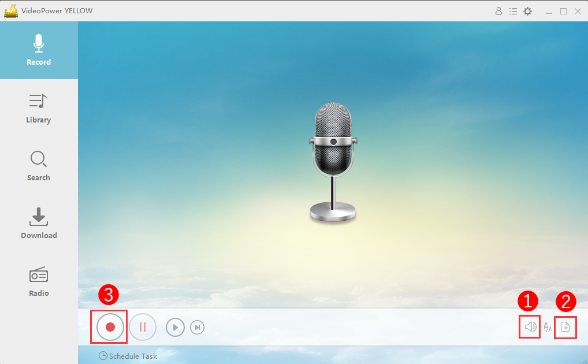Click the audio jack cable icon
This screenshot has width=588, height=364.
pyautogui.click(x=548, y=328)
